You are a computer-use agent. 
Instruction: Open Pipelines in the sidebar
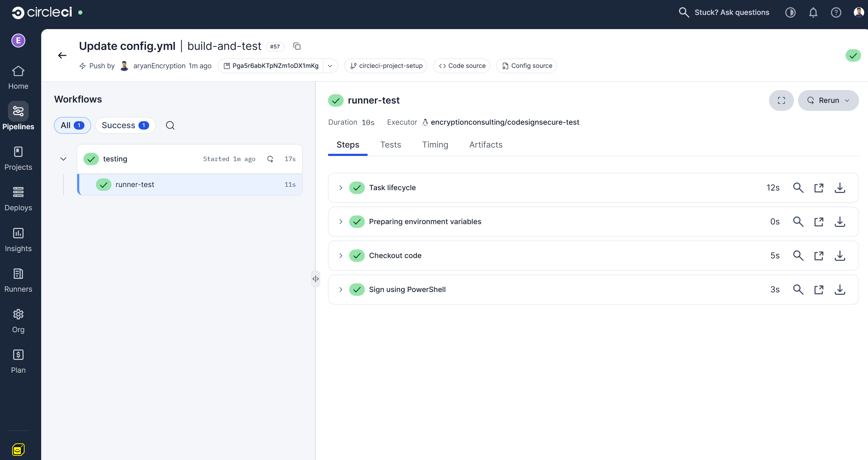point(18,117)
